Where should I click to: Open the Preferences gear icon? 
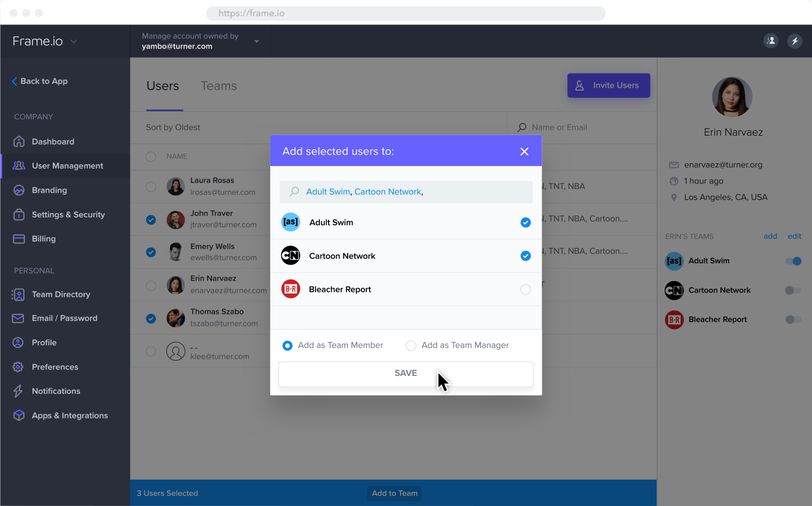19,367
